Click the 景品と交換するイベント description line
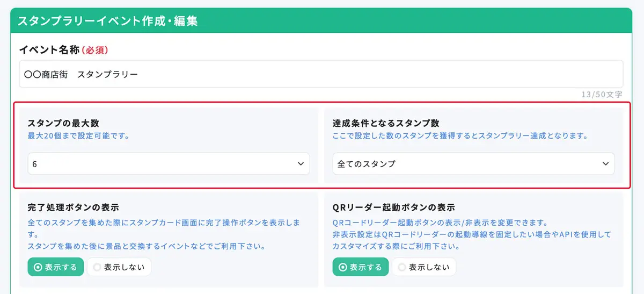644x294 pixels. [147, 247]
